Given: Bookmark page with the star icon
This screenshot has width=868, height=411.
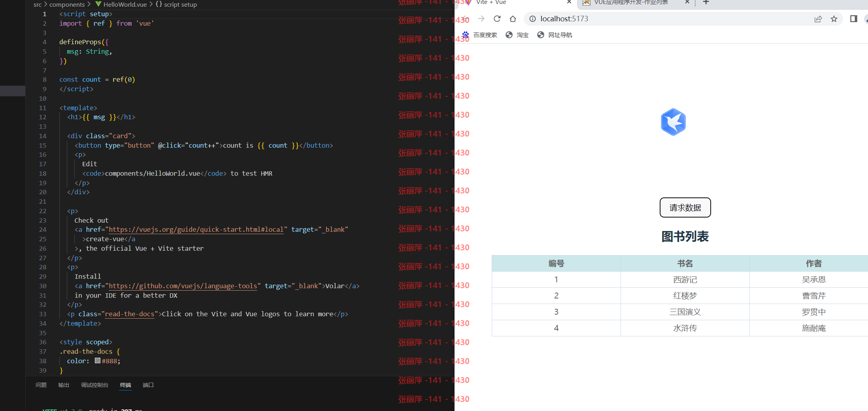Looking at the screenshot, I should [x=834, y=19].
